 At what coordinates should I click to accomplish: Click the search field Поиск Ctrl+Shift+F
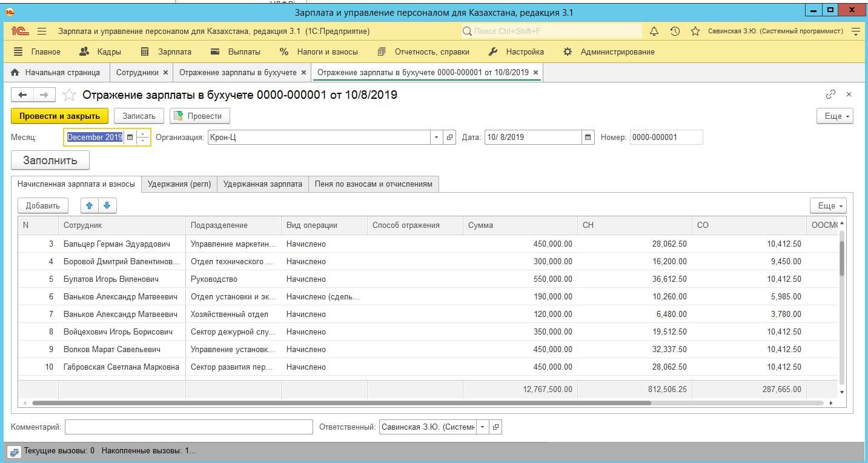coord(551,32)
